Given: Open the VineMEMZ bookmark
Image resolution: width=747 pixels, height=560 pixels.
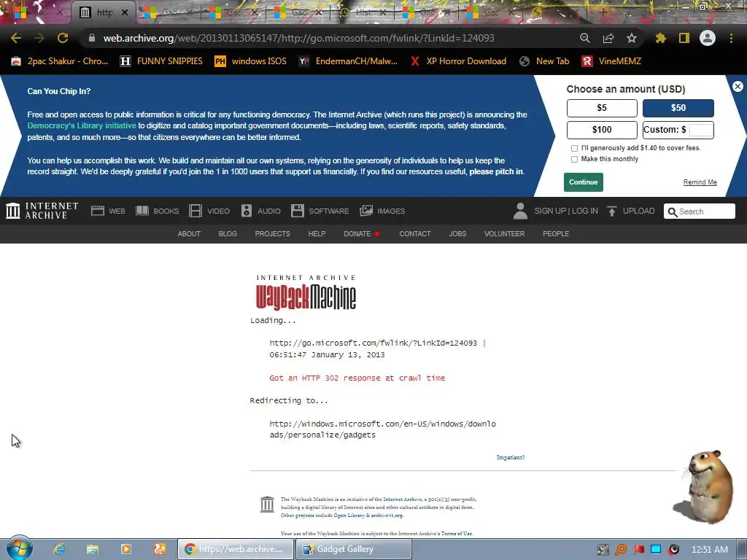Looking at the screenshot, I should coord(612,61).
